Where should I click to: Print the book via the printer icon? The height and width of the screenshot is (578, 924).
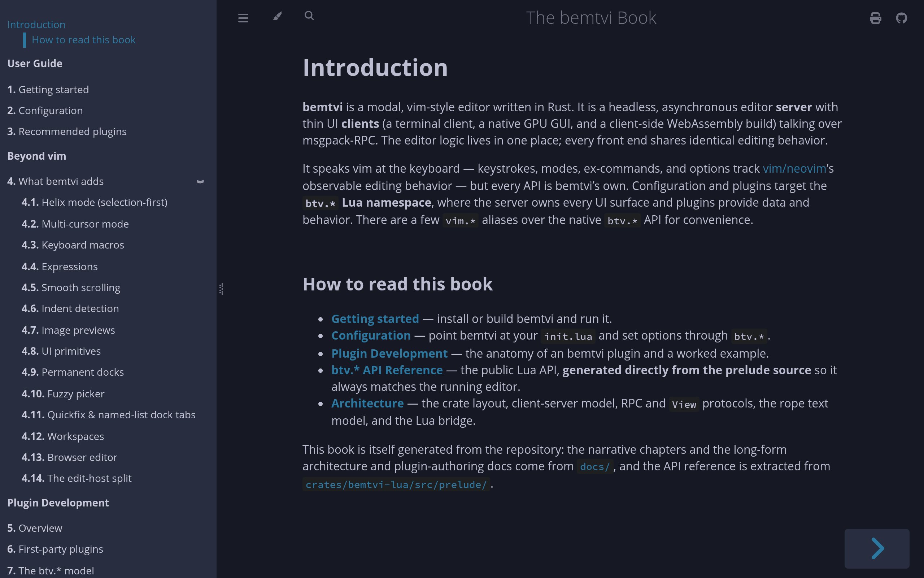pyautogui.click(x=875, y=18)
